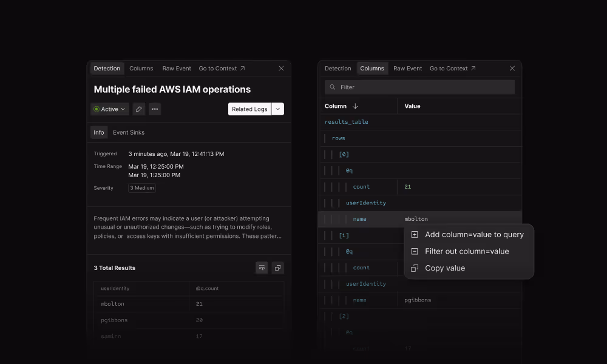Collapse the [0] row node
The height and width of the screenshot is (364, 607).
[x=344, y=154]
